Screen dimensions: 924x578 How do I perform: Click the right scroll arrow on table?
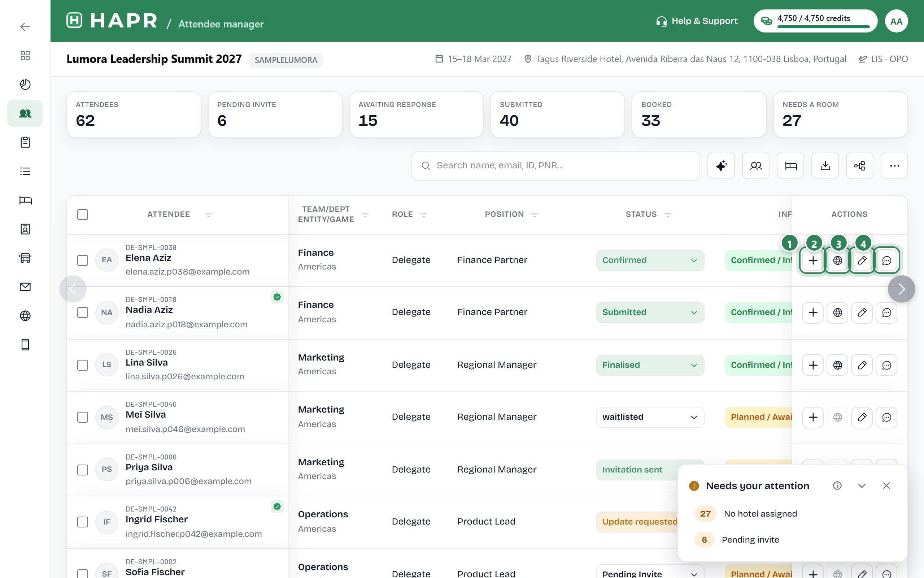coord(902,289)
